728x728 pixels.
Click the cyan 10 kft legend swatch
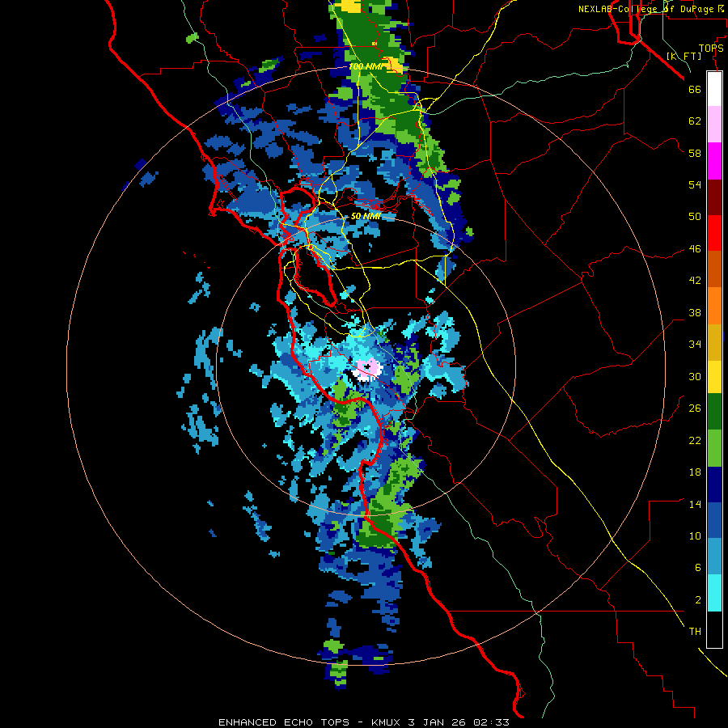click(714, 593)
